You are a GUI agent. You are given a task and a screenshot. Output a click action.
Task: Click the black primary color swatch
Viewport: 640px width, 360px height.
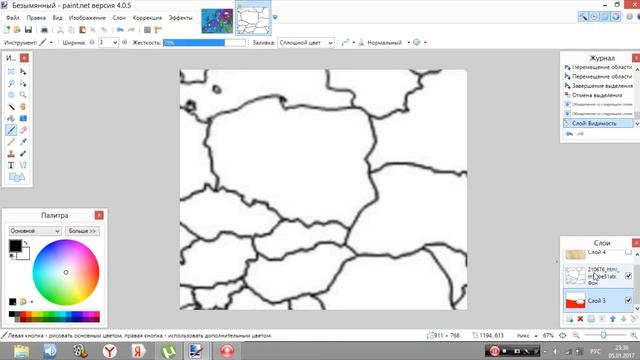point(15,246)
